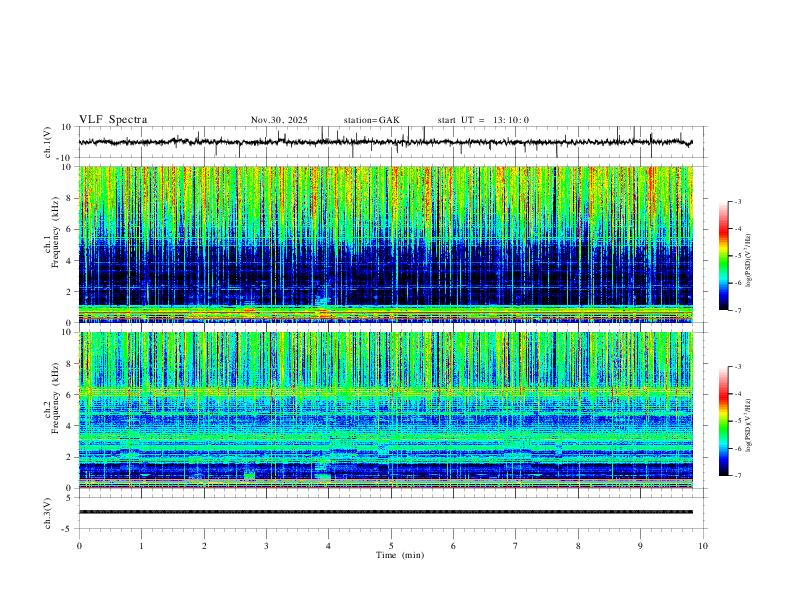Click the ch.1 'Frequency (kHz)' axis label
Image resolution: width=792 pixels, height=612 pixels.
[56, 233]
